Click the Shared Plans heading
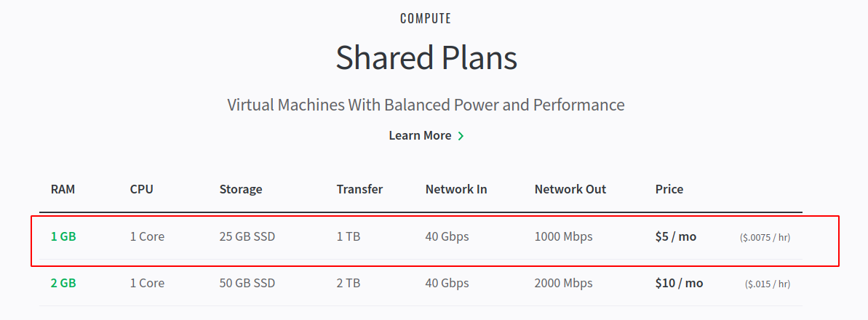The image size is (868, 320). [426, 57]
